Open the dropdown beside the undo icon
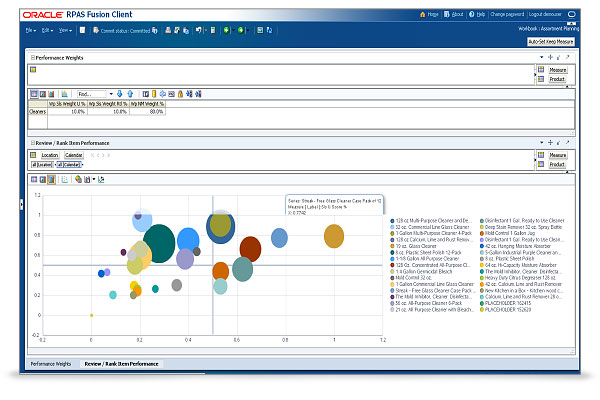This screenshot has height=400, width=600. pos(205,30)
